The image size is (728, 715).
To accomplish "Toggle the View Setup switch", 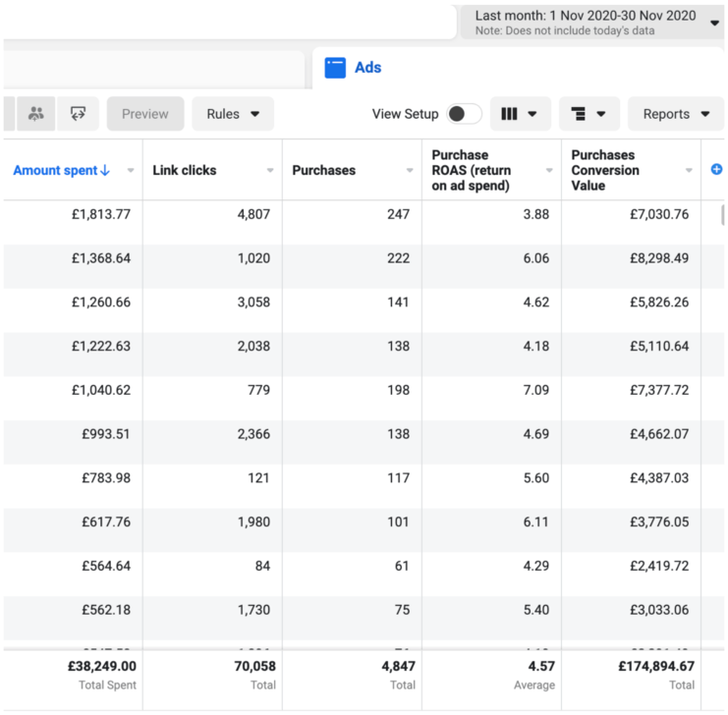I will click(x=464, y=114).
